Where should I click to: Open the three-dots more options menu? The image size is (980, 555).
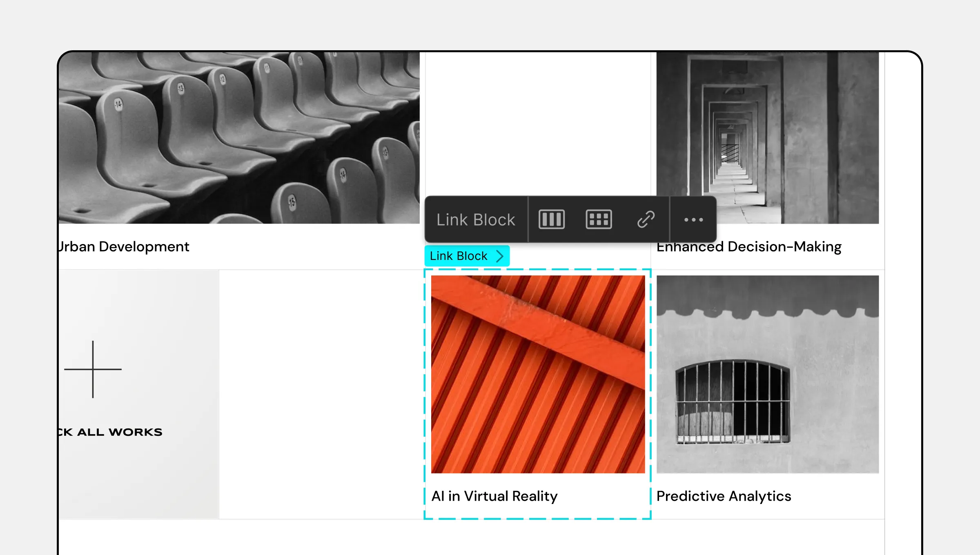(693, 220)
